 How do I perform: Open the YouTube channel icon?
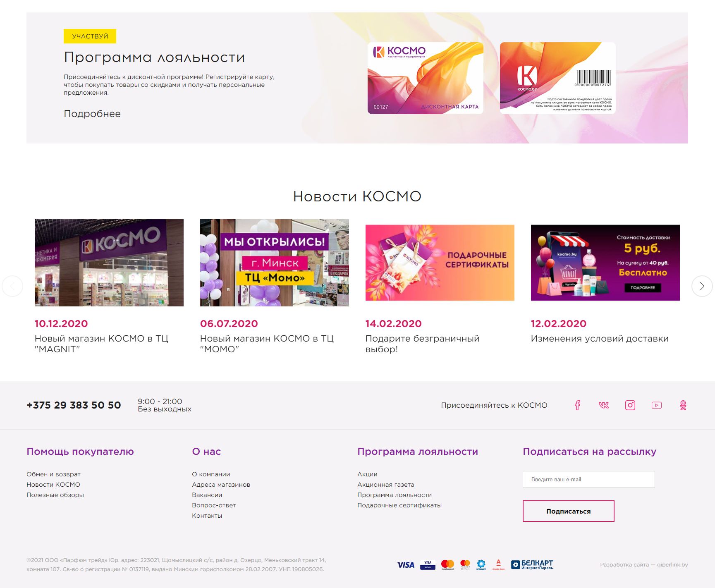[x=657, y=405]
